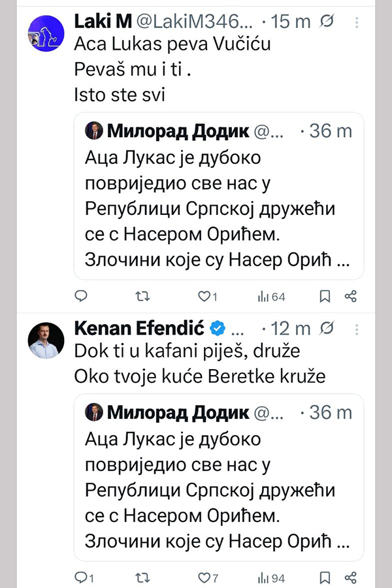Reply to Kenan Efendić's tweet
Viewport: 392px width, 588px height.
(82, 578)
